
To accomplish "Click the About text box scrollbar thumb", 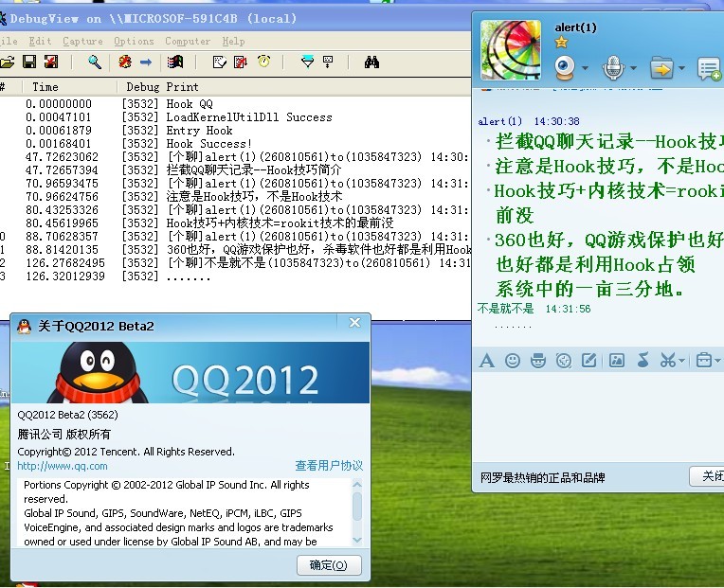I will [357, 507].
